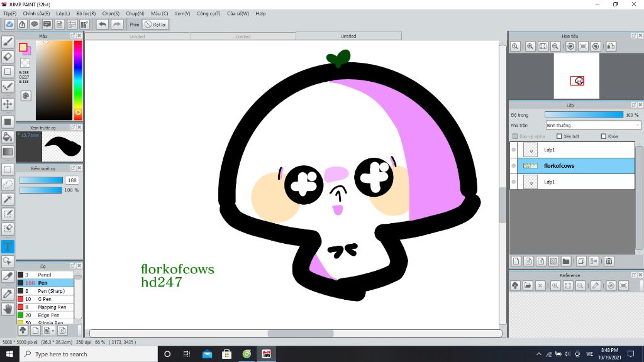The height and width of the screenshot is (362, 644).
Task: Activate the Text tool
Action: point(8,246)
